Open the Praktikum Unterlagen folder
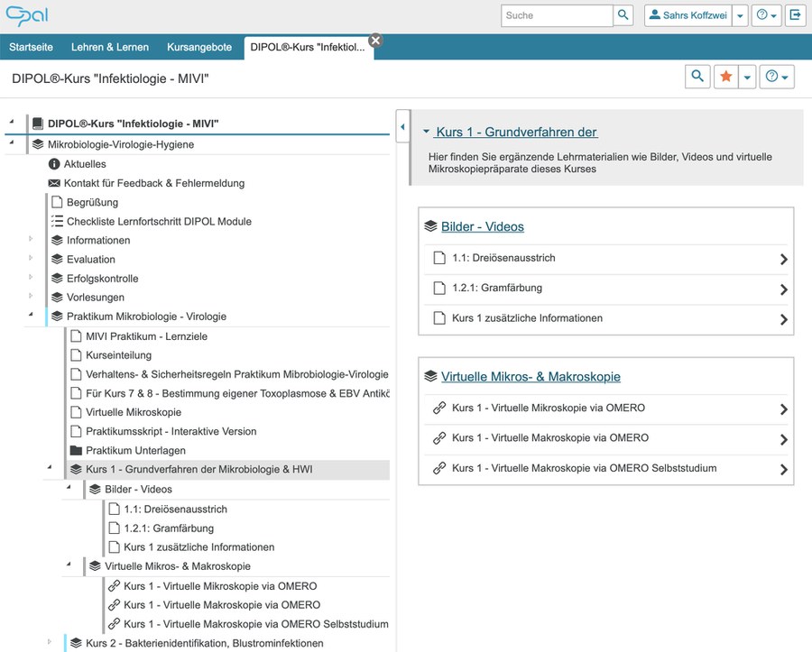812x652 pixels. click(135, 450)
